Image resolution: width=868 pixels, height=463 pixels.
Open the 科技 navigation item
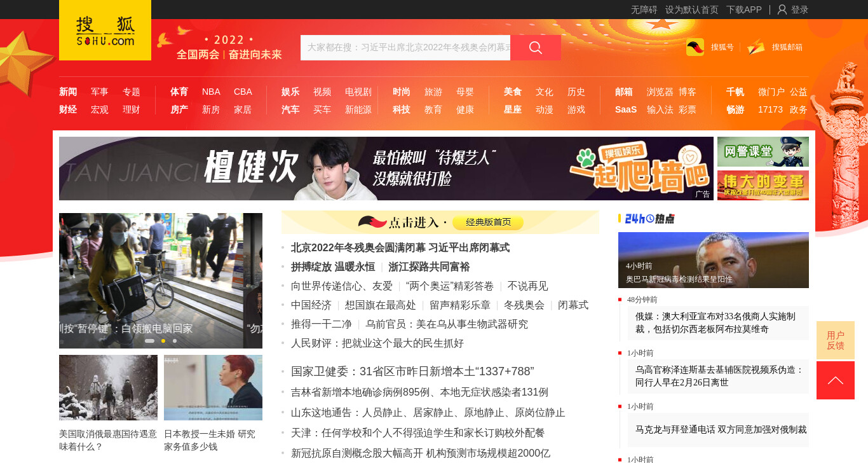pos(402,109)
